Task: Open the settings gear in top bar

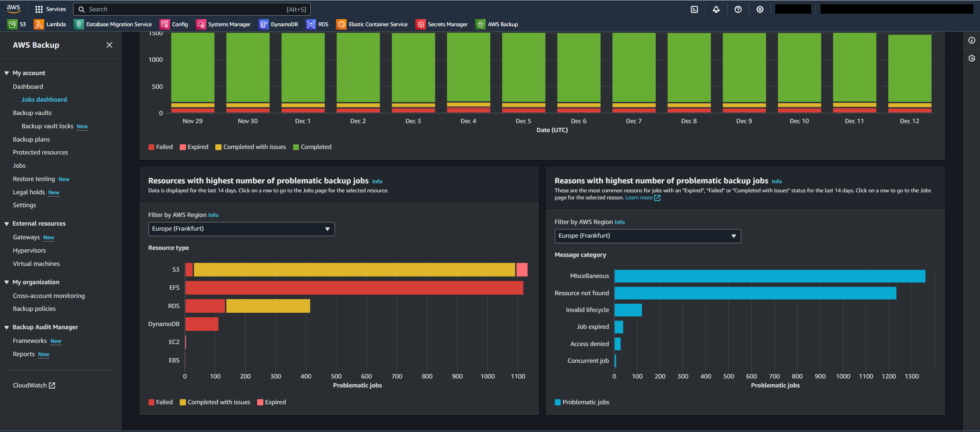Action: pos(760,9)
